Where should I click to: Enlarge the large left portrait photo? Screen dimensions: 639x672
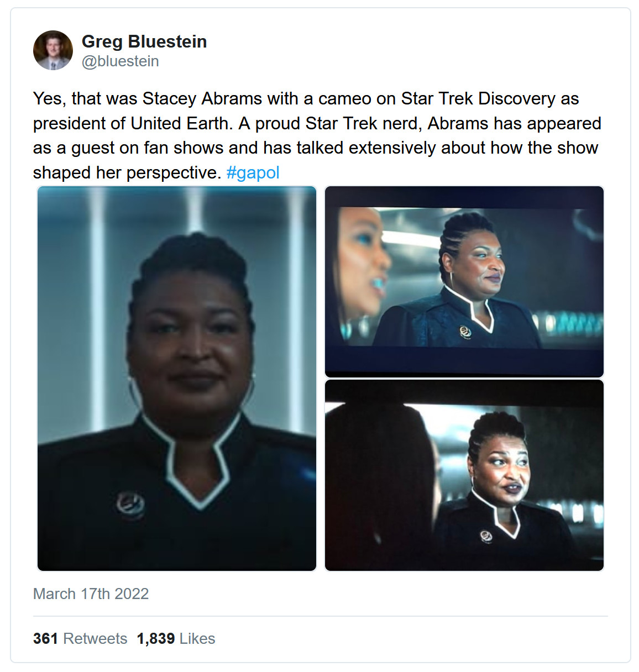click(x=177, y=379)
